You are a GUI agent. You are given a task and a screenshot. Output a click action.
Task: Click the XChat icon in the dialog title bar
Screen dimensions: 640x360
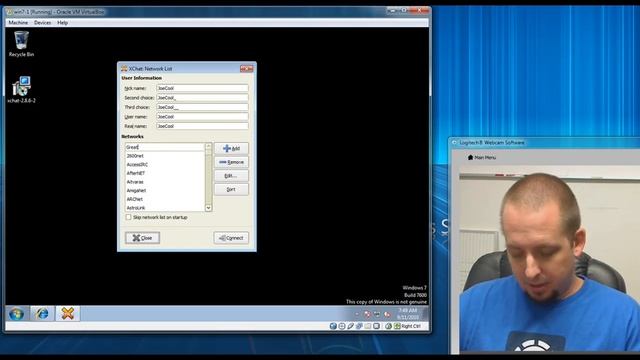[x=124, y=69]
